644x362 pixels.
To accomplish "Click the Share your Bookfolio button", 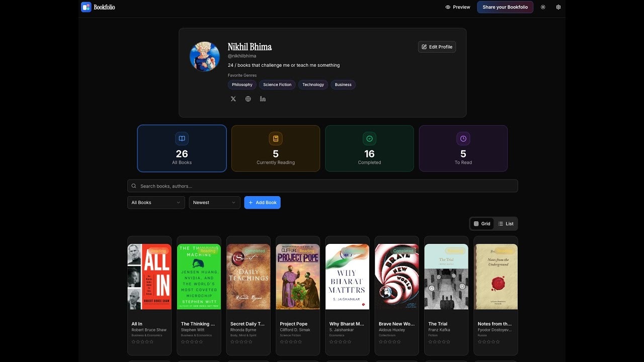I will click(505, 7).
